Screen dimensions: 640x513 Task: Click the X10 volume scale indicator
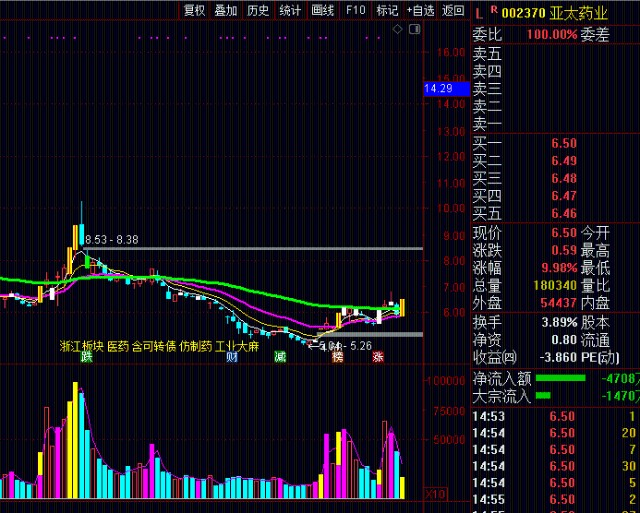coord(435,495)
